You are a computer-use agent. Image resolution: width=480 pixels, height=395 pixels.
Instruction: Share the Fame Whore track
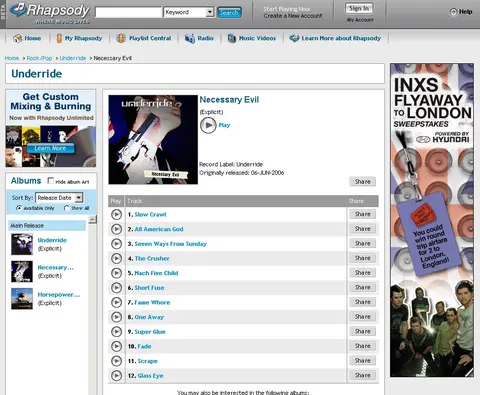click(363, 302)
